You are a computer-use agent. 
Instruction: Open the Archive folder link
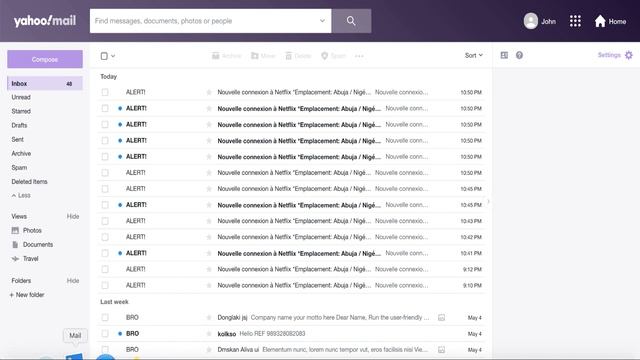[x=21, y=153]
